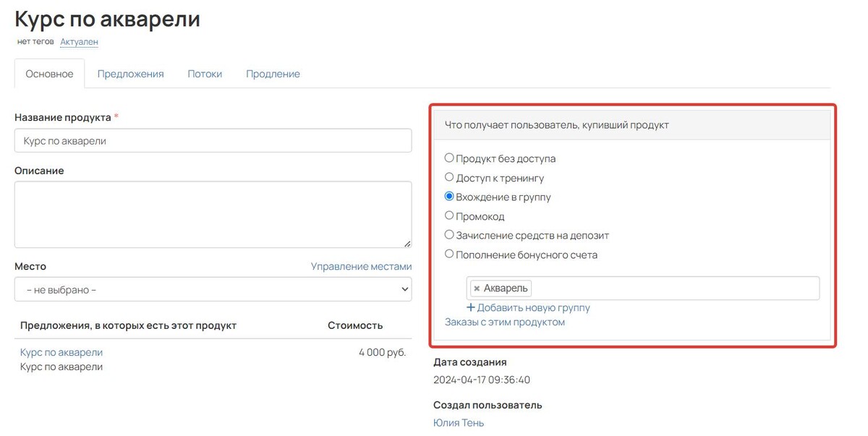This screenshot has height=436, width=868.
Task: Click the нет тегов label
Action: 35,42
